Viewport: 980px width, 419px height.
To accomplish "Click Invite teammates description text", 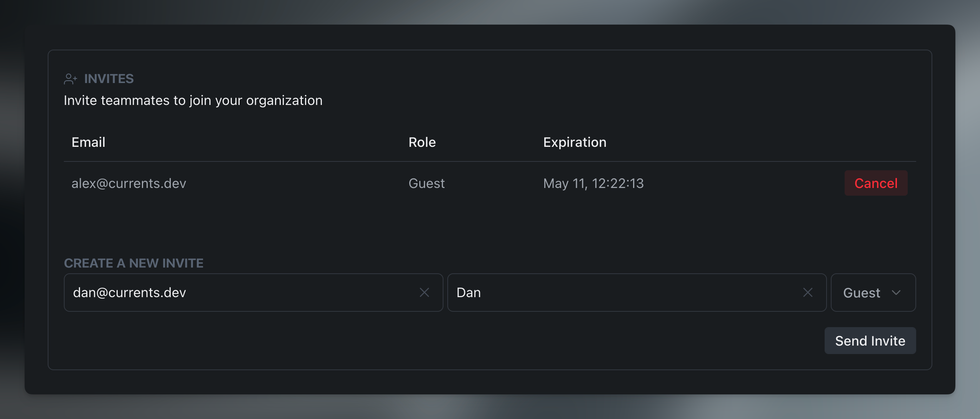I will [x=193, y=100].
